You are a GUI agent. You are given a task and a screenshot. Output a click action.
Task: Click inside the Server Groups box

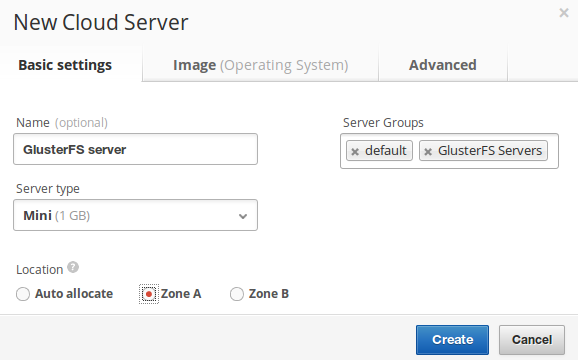tap(449, 151)
